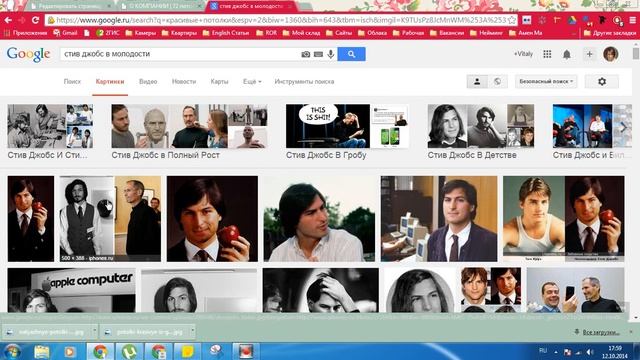Open the first downloaded jpg file in downloads bar
Screen dimensions: 640x360
(46, 332)
